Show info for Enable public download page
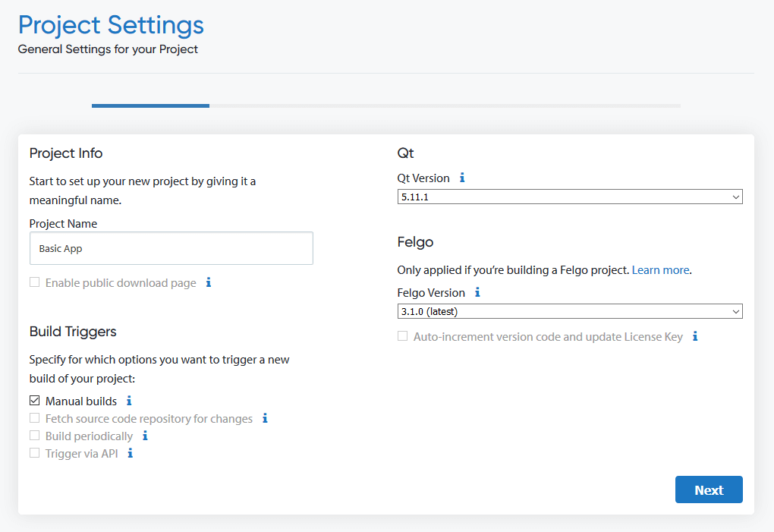The image size is (774, 532). pos(209,282)
